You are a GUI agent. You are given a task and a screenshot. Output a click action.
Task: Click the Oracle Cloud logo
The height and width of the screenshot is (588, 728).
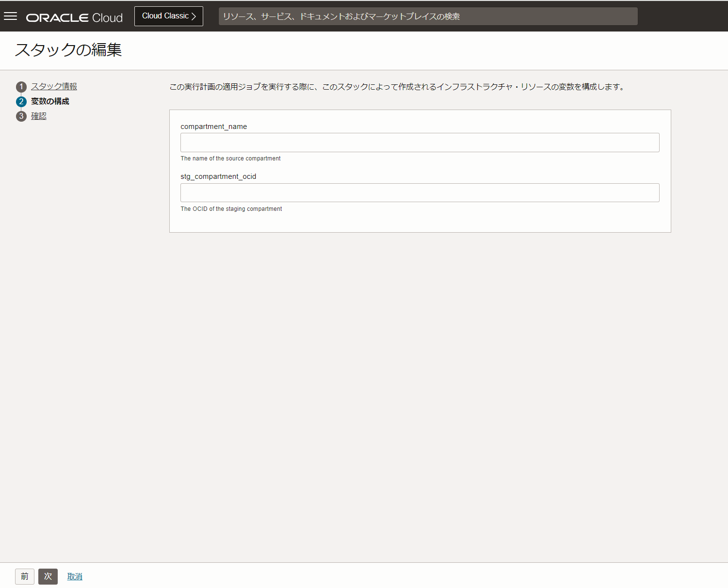tap(74, 17)
